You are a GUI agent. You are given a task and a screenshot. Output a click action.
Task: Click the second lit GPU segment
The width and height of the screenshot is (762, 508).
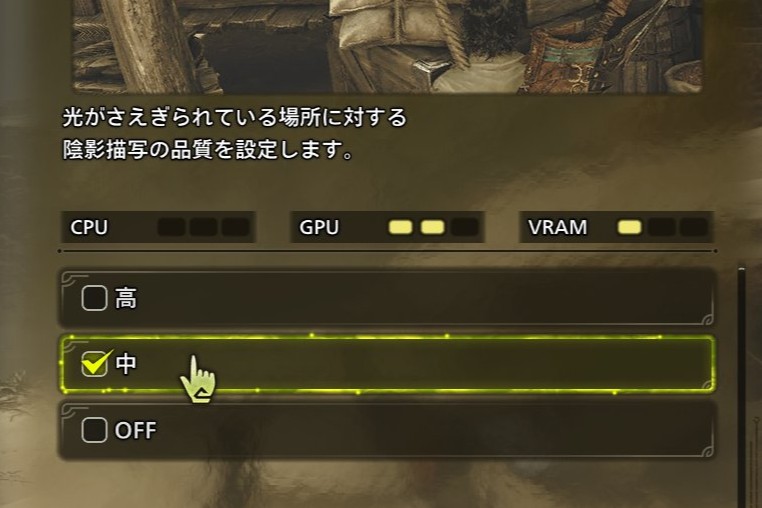432,227
